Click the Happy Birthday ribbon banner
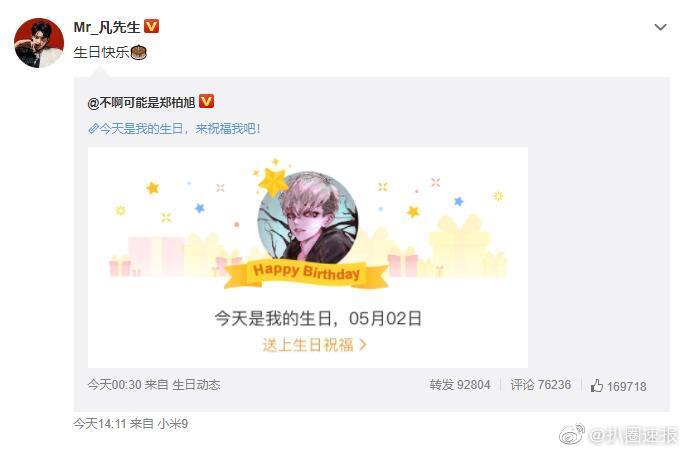686x453 pixels. pyautogui.click(x=306, y=274)
